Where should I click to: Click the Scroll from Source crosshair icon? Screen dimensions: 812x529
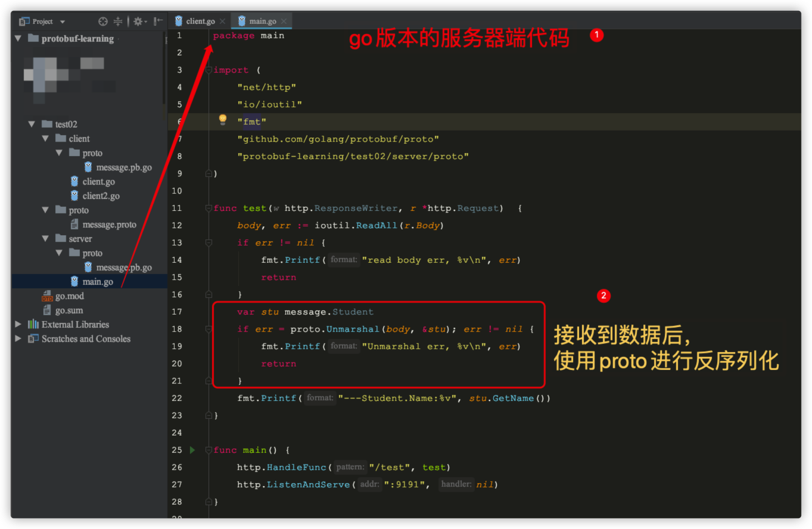point(102,21)
